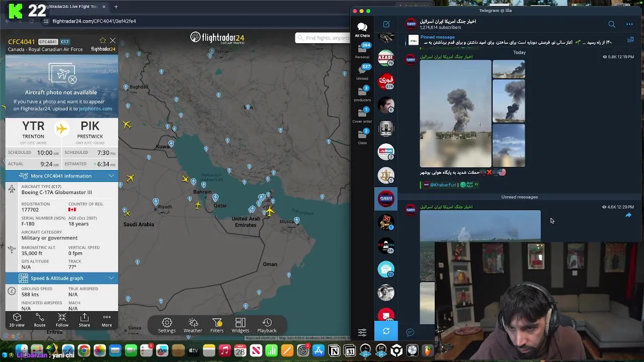
Task: Search within the Telegram channel
Action: pos(612,24)
